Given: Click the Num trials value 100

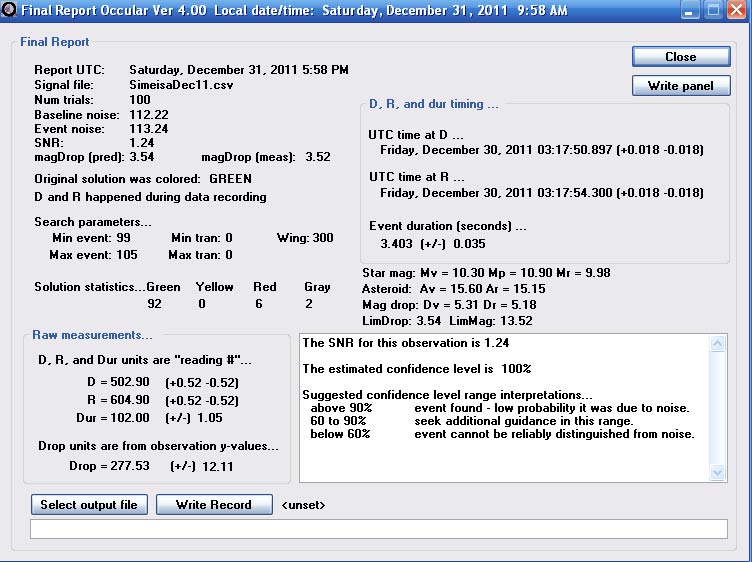Looking at the screenshot, I should pos(140,100).
